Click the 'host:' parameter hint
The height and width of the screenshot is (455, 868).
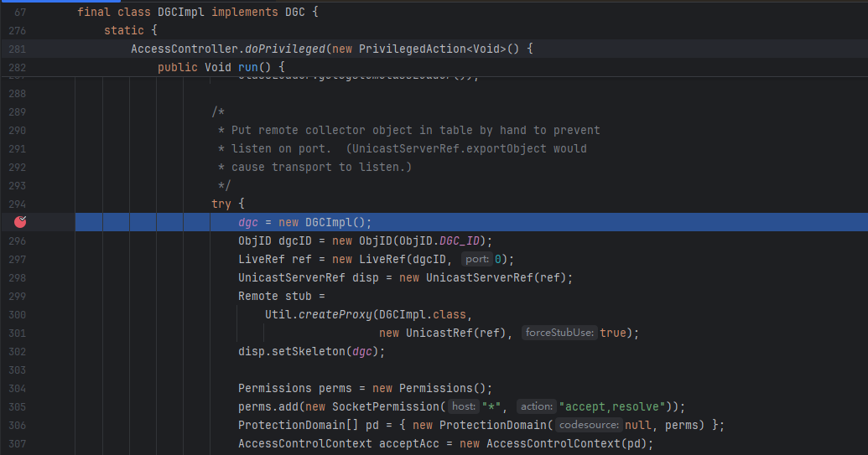click(x=463, y=407)
